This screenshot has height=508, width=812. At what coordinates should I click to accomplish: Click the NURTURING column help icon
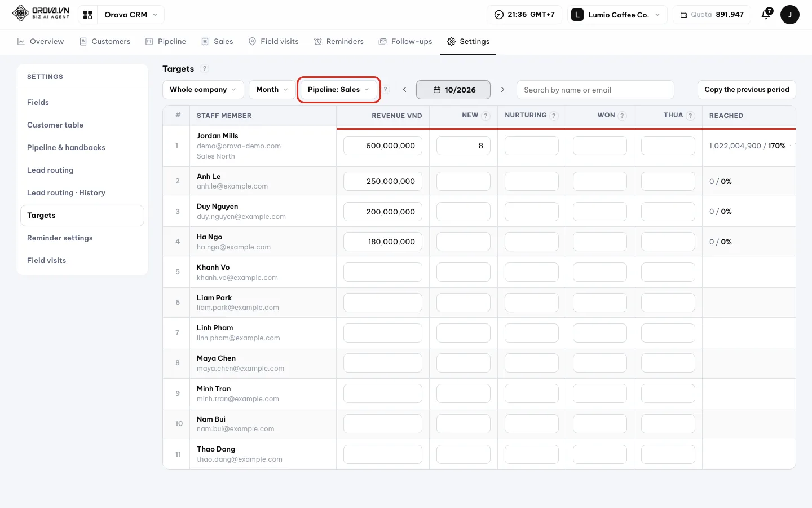click(x=554, y=116)
